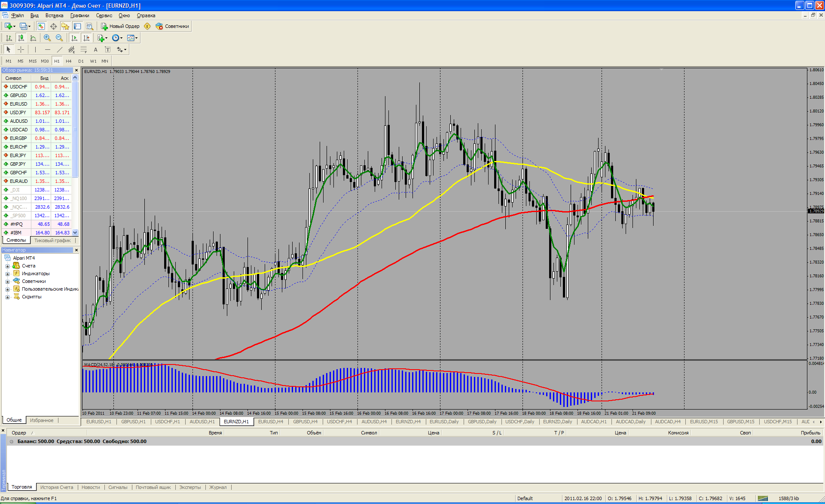This screenshot has height=504, width=825.
Task: Open the Indicators list dropdown
Action: pyautogui.click(x=102, y=38)
